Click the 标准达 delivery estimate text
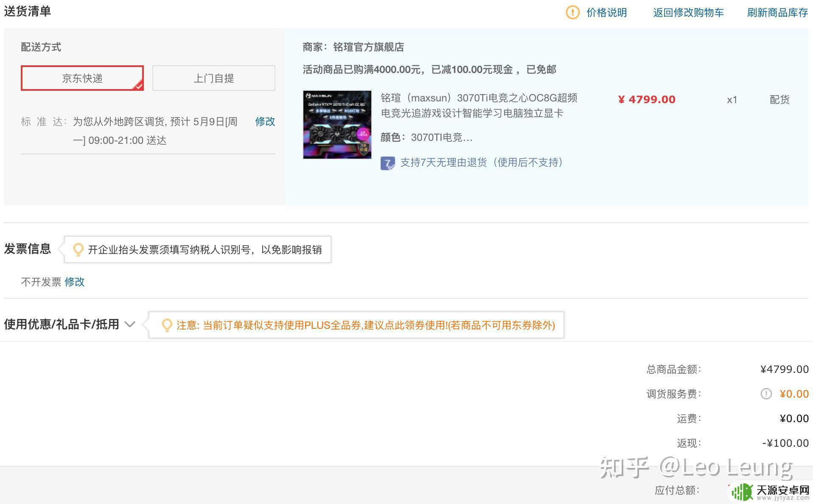Screen dimensions: 813x504 click(155, 131)
